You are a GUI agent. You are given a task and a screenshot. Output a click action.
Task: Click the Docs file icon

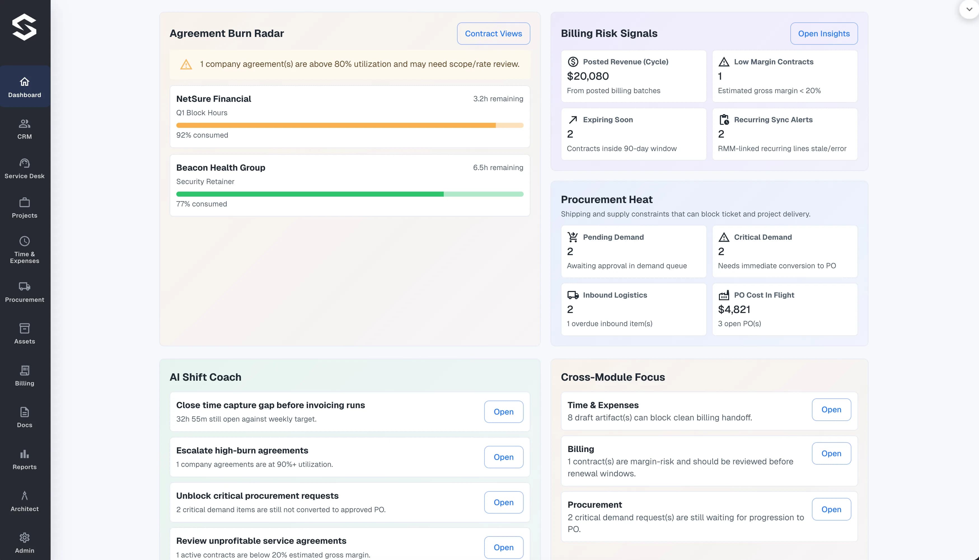tap(24, 412)
